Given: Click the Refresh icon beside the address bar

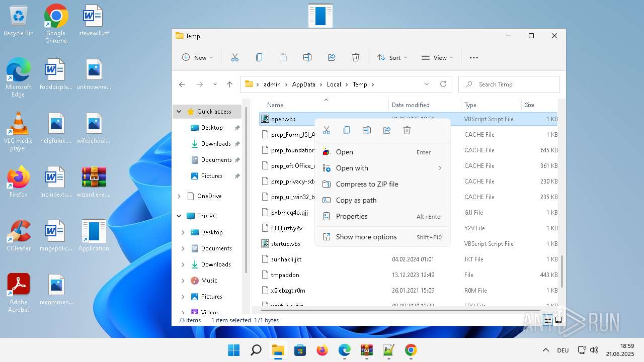Looking at the screenshot, I should point(443,84).
